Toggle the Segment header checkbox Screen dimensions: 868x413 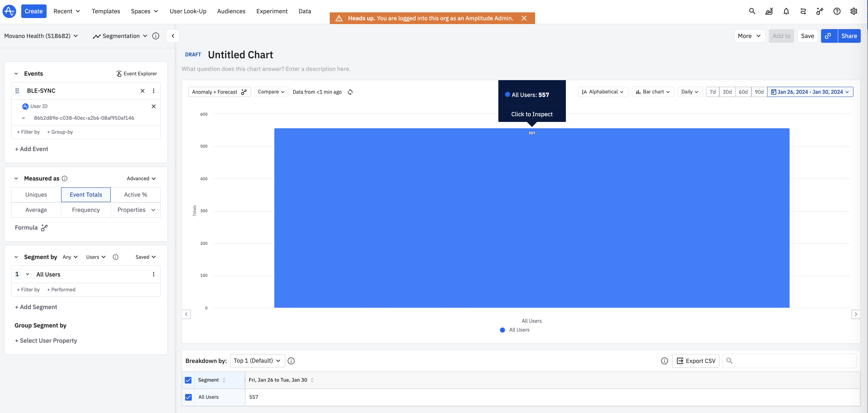188,380
